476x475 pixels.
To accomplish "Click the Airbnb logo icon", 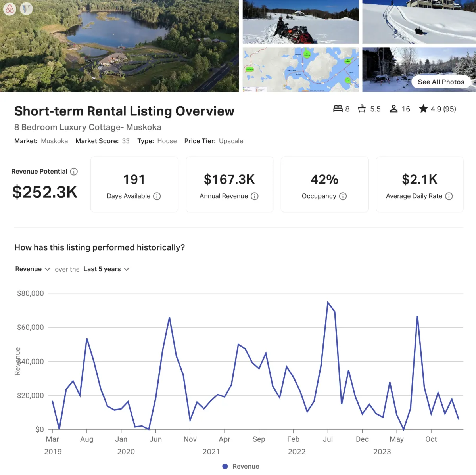I will [x=10, y=9].
